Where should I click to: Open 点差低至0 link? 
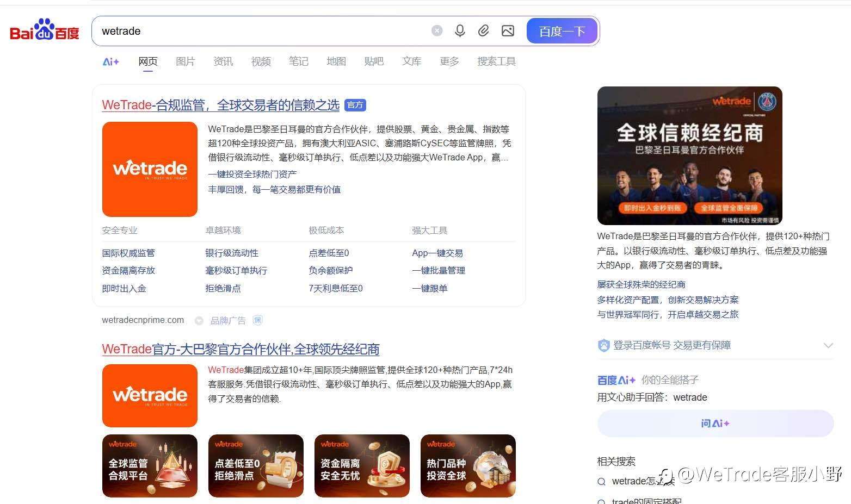pos(329,253)
